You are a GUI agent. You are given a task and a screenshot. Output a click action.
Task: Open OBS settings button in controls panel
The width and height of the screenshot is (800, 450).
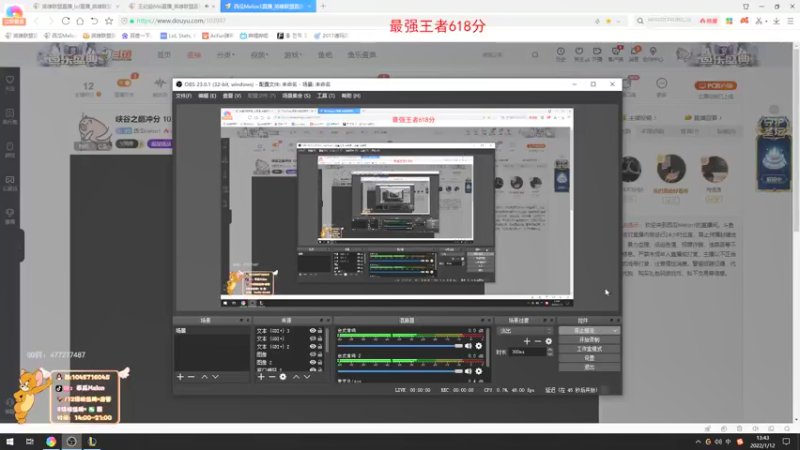(589, 358)
